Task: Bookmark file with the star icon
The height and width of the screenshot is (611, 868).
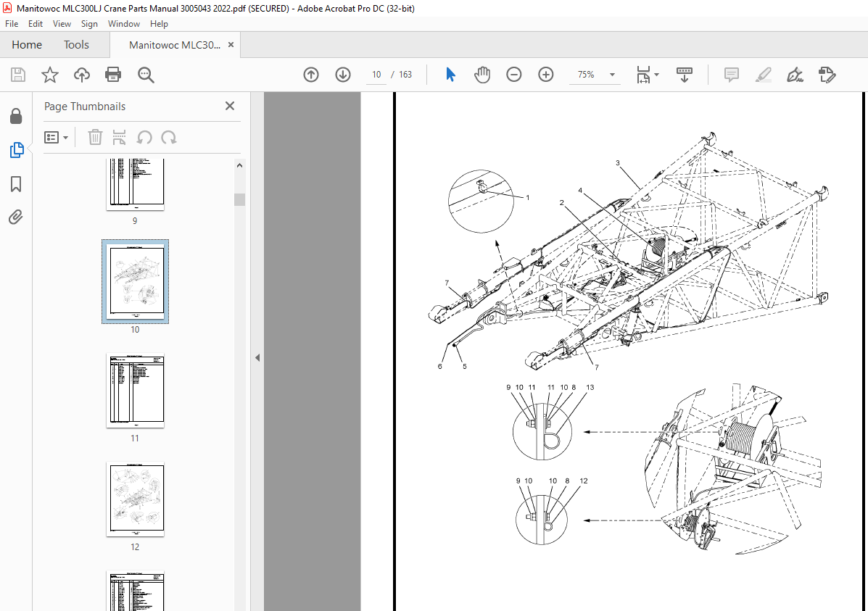Action: (x=50, y=75)
